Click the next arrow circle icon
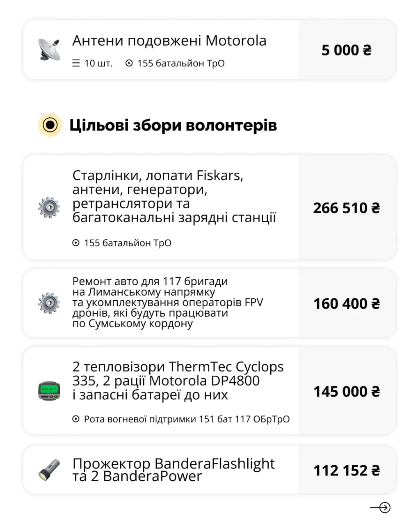 (x=384, y=508)
